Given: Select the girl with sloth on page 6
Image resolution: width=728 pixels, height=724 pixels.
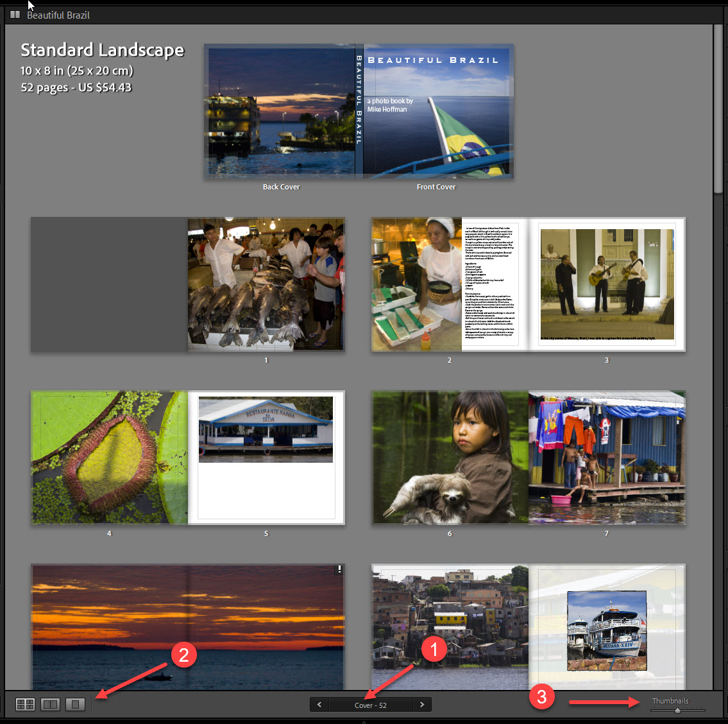Looking at the screenshot, I should pyautogui.click(x=449, y=457).
